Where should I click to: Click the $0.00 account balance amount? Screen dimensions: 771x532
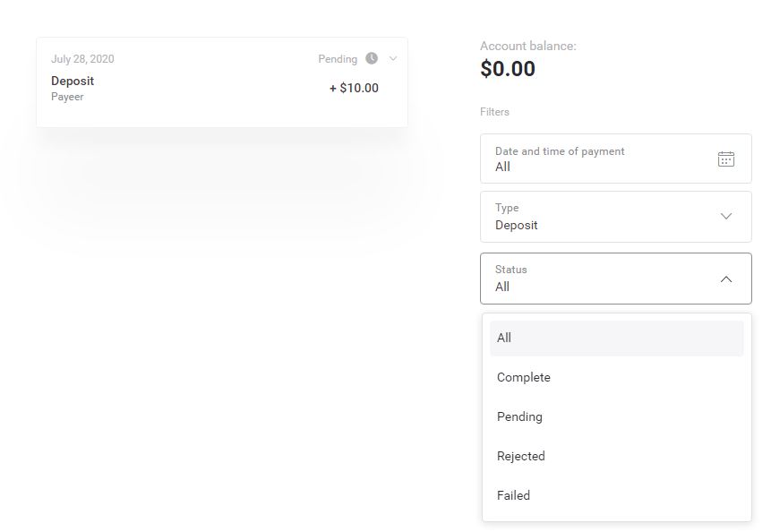pos(508,69)
